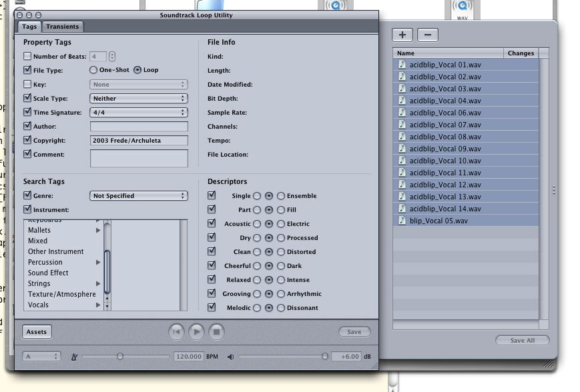Screen dimensions: 580x392
Task: Click the volume slider handle
Action: (x=324, y=356)
